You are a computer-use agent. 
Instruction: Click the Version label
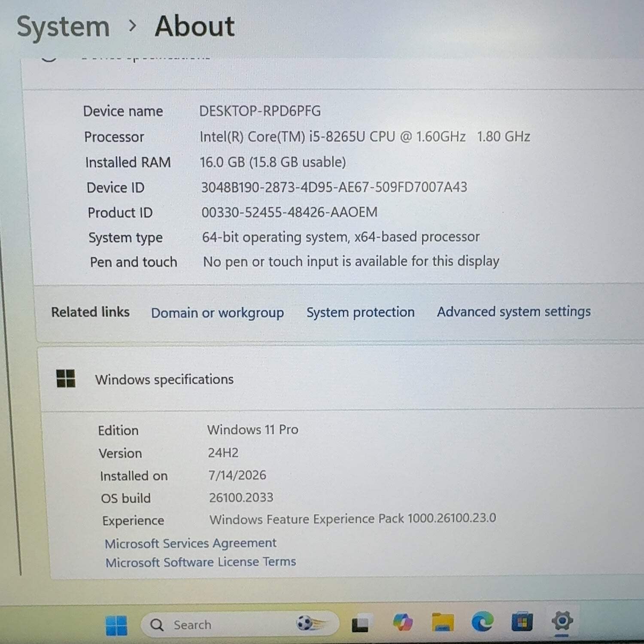click(120, 453)
